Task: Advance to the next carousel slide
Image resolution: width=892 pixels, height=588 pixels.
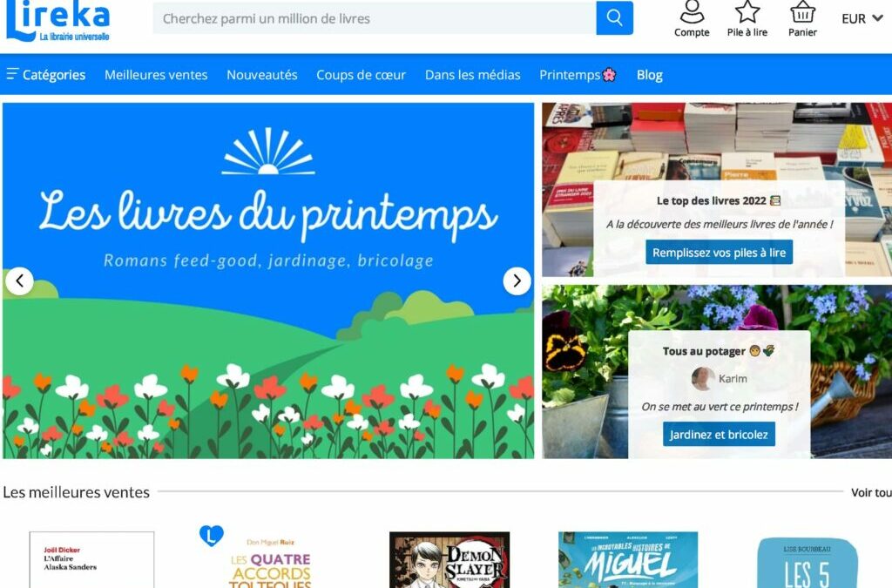Action: (x=517, y=280)
